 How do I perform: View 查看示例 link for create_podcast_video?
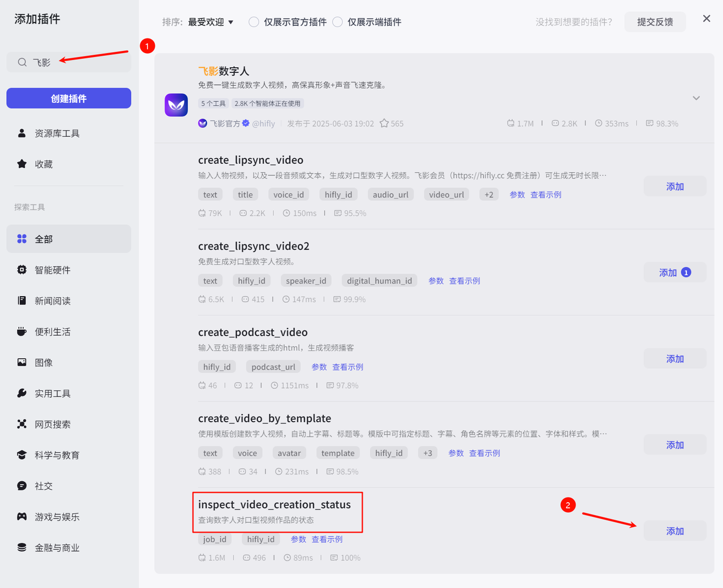(347, 367)
